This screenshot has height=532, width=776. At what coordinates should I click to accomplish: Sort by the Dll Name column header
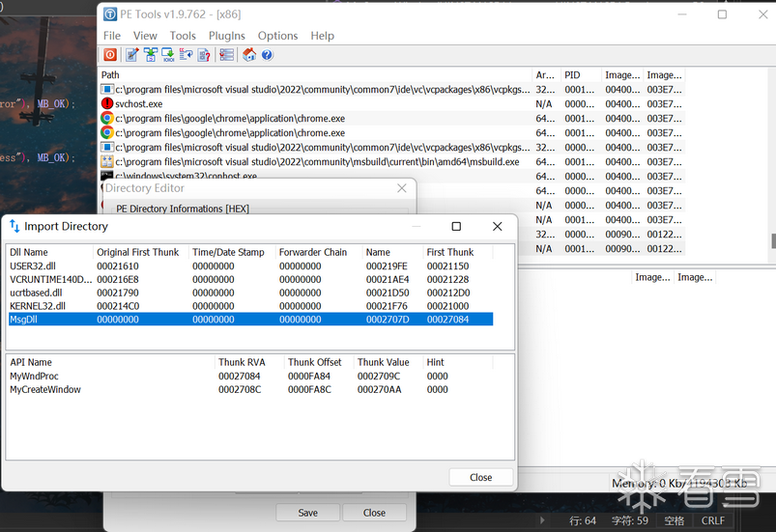click(50, 252)
